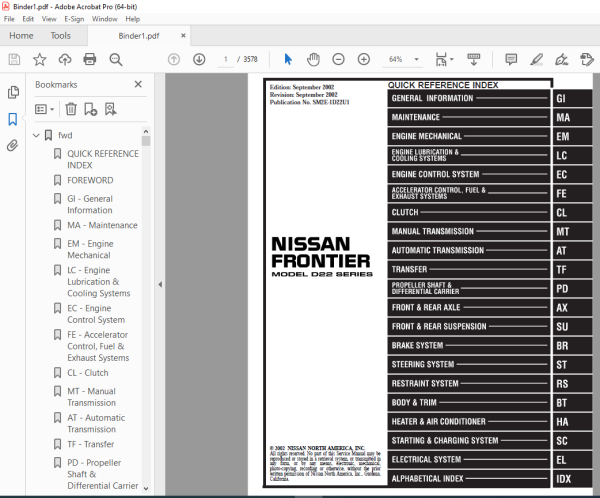Viewport: 600px width, 498px height.
Task: Open the Help menu
Action: [132, 19]
